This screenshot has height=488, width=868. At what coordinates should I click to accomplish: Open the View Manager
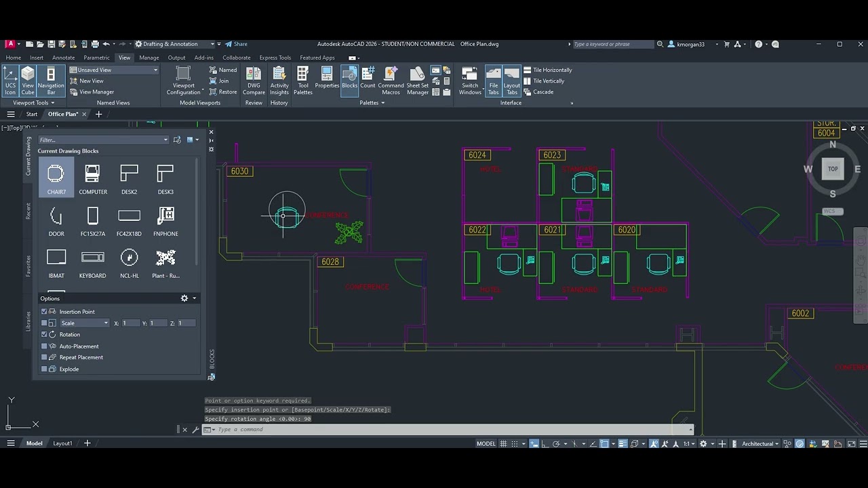tap(92, 92)
